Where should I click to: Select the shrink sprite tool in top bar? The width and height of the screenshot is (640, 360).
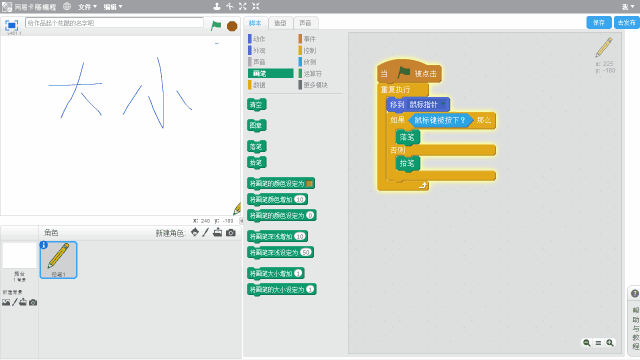coord(256,6)
